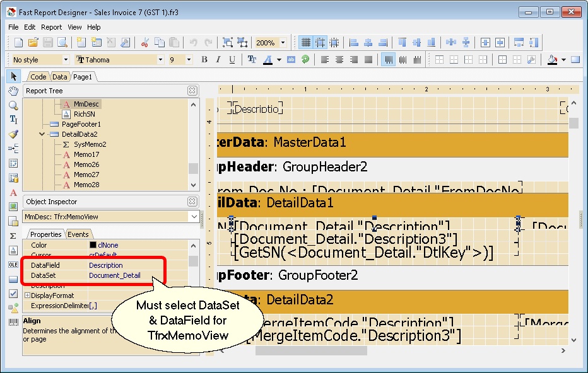Screen dimensions: 588x373
Task: Insert a Barcode object
Action: (13, 321)
